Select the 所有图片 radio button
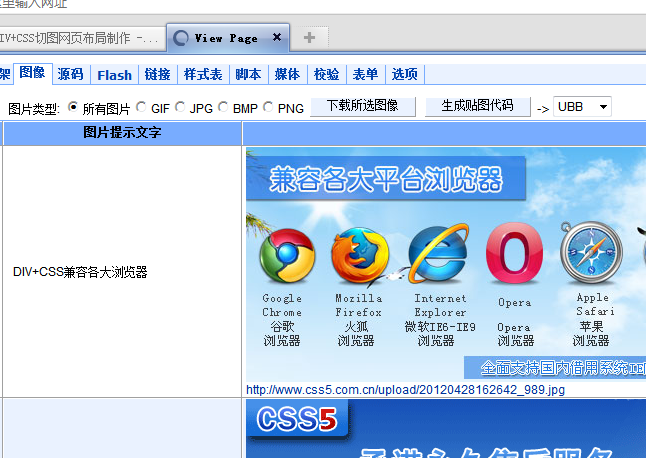The width and height of the screenshot is (646, 458). 73,107
